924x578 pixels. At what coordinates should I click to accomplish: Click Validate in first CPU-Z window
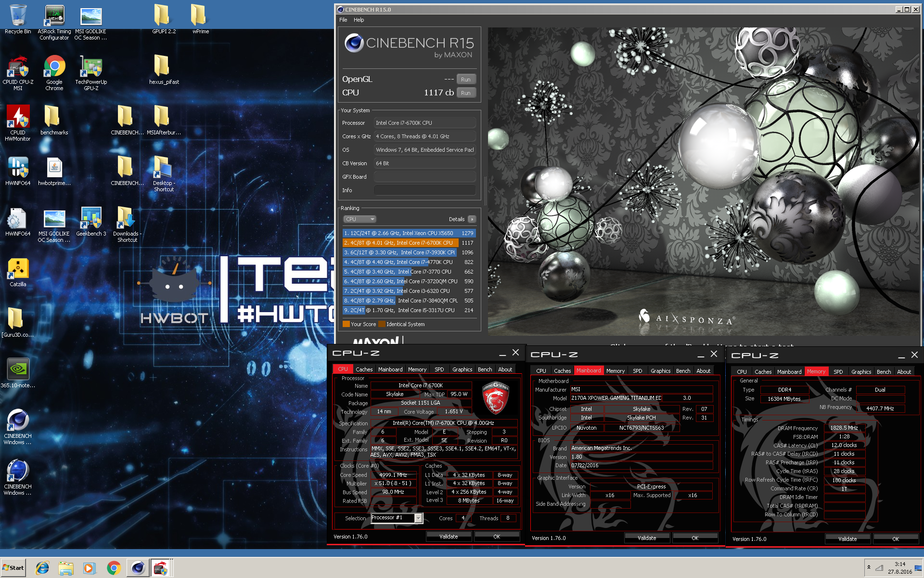pyautogui.click(x=449, y=537)
